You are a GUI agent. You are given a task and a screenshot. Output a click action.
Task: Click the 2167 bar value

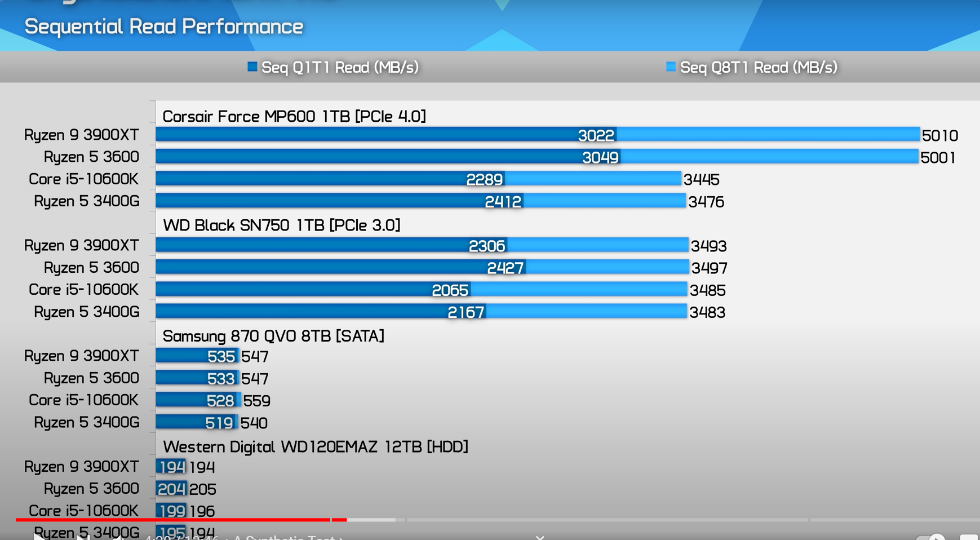pos(466,312)
